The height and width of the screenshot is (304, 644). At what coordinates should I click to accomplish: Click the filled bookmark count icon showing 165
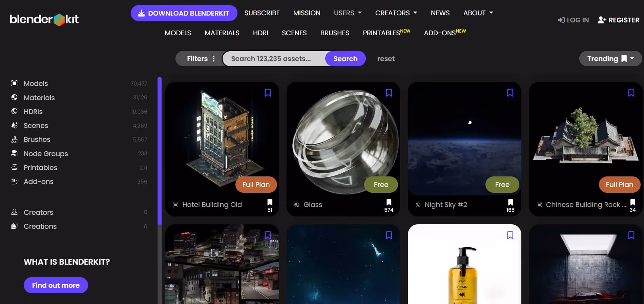point(510,202)
